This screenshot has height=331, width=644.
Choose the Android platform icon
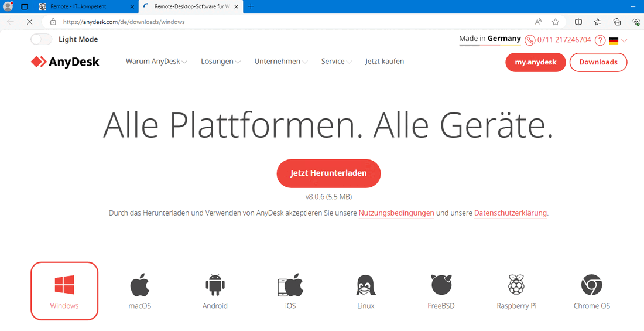click(x=215, y=286)
